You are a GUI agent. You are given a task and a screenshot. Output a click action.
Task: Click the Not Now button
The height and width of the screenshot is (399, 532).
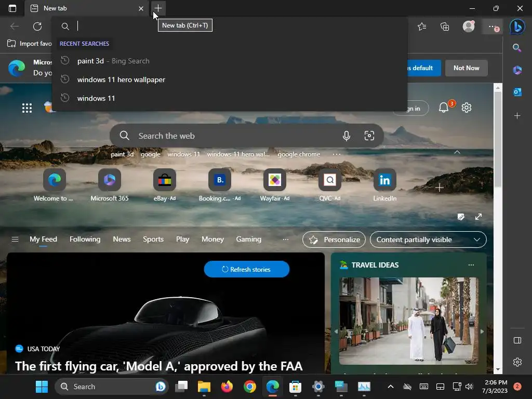click(x=466, y=68)
